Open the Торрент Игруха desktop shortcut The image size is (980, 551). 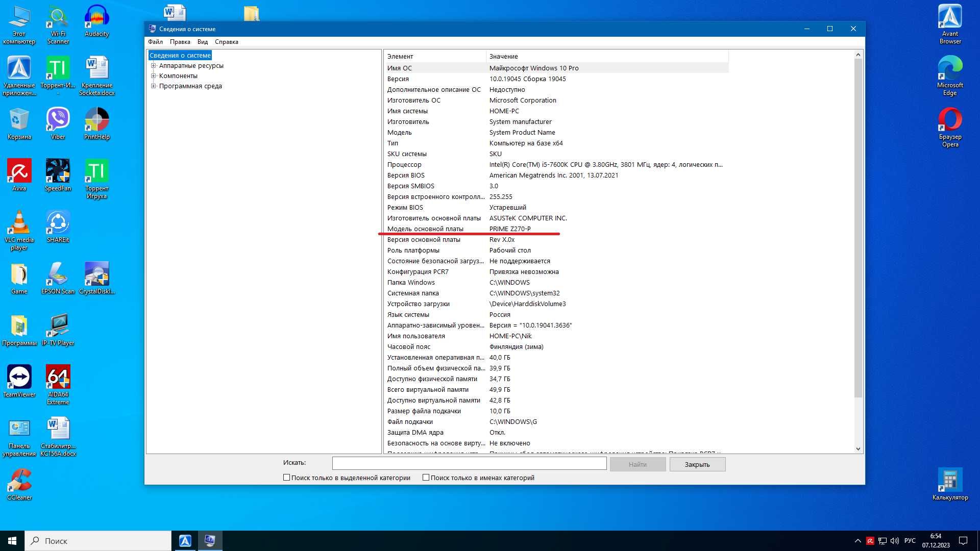click(x=96, y=179)
